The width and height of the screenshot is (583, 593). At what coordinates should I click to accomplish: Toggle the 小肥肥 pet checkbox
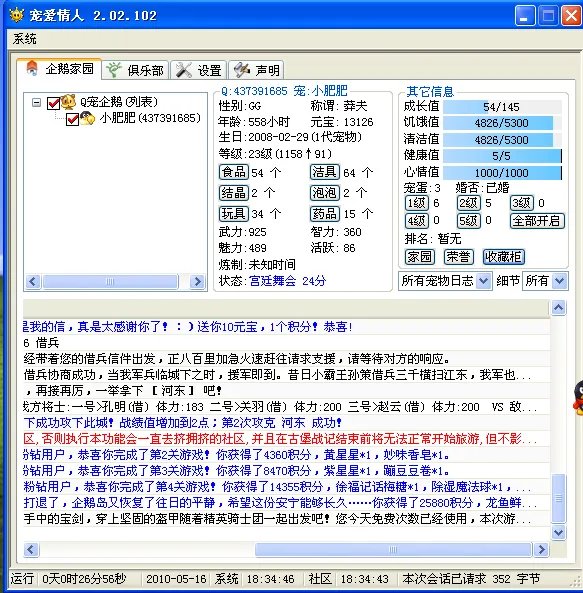pos(72,119)
